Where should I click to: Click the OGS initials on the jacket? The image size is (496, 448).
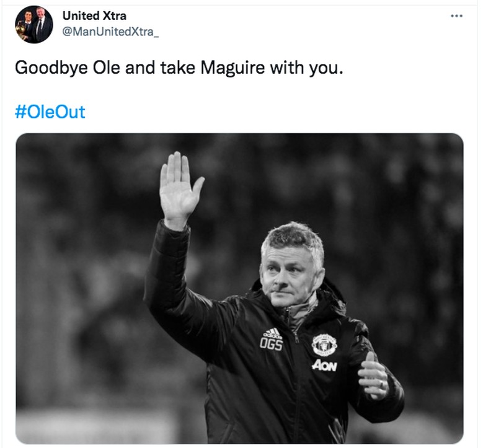click(271, 345)
